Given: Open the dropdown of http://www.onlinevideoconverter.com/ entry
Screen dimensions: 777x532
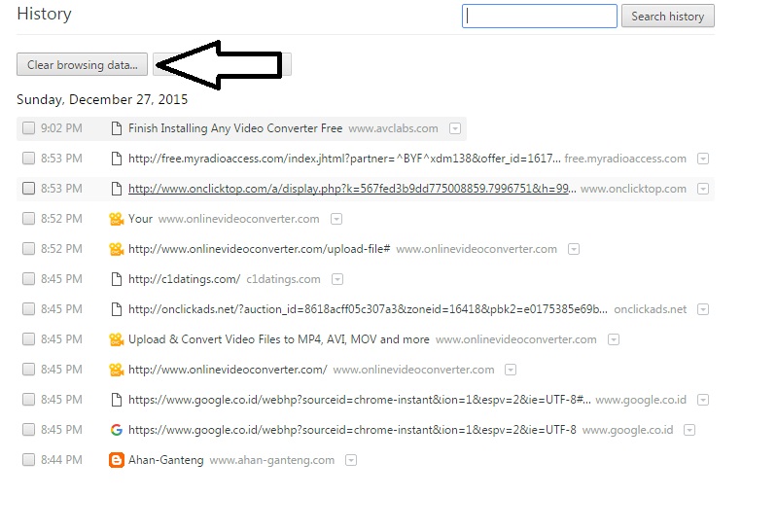Looking at the screenshot, I should [511, 370].
